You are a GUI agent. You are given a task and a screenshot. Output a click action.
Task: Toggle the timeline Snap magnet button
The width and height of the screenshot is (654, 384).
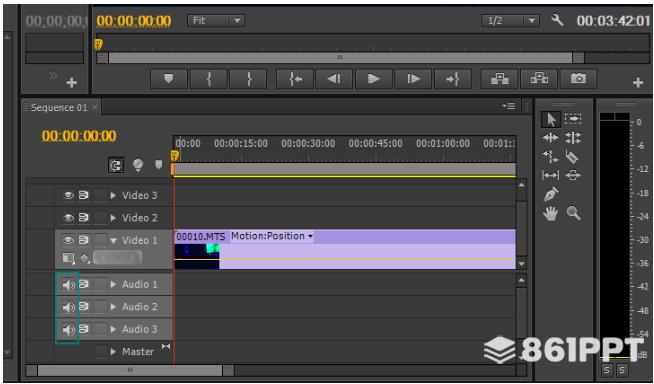click(116, 166)
